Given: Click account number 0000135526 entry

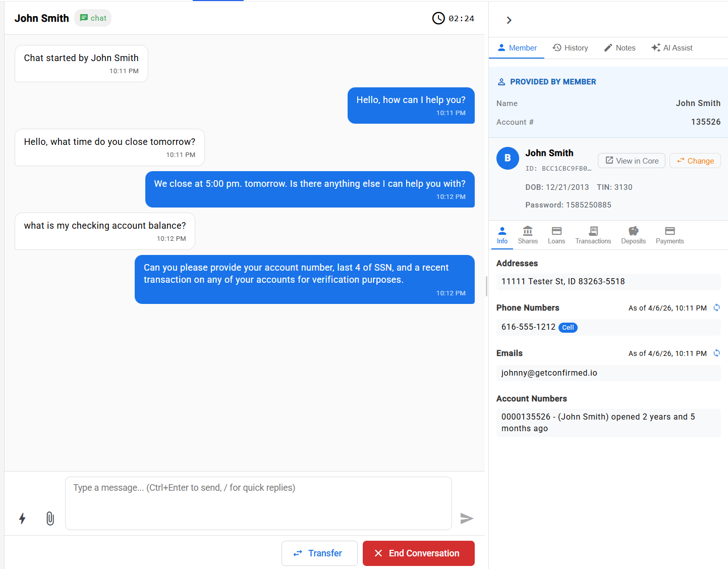Looking at the screenshot, I should [608, 423].
